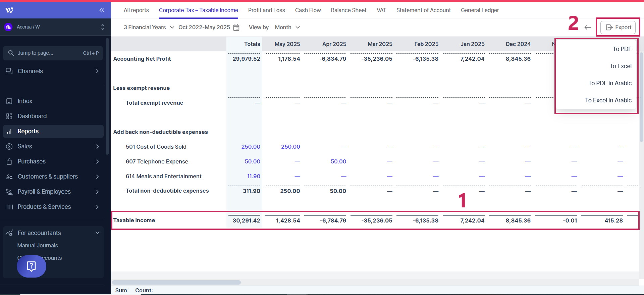Click the horizontal scrollbar below the table
The height and width of the screenshot is (295, 644).
click(176, 282)
